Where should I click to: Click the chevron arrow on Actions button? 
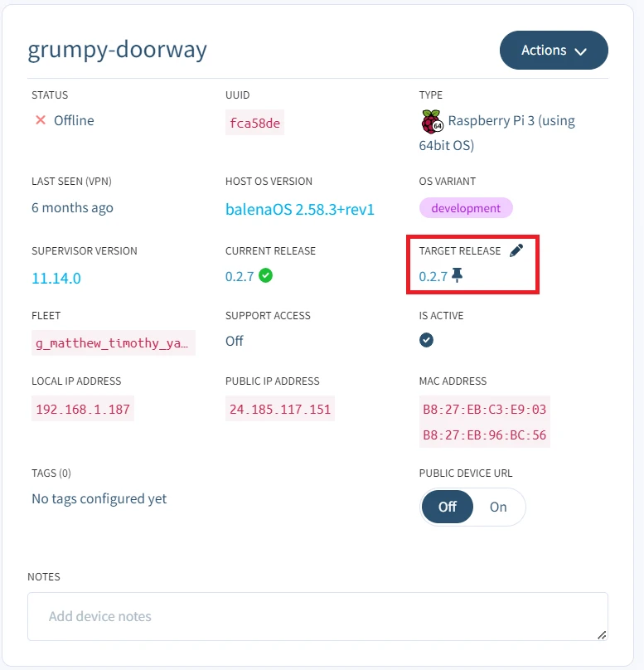click(580, 51)
